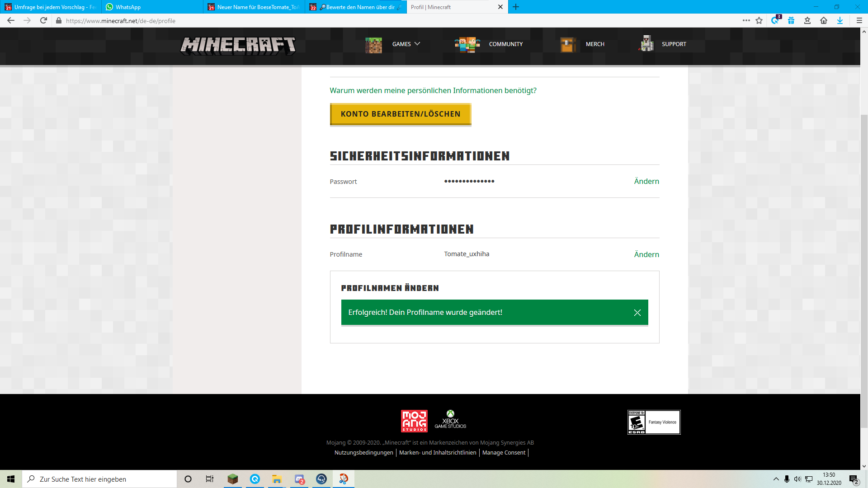Click the microphone system tray icon

coord(787,479)
